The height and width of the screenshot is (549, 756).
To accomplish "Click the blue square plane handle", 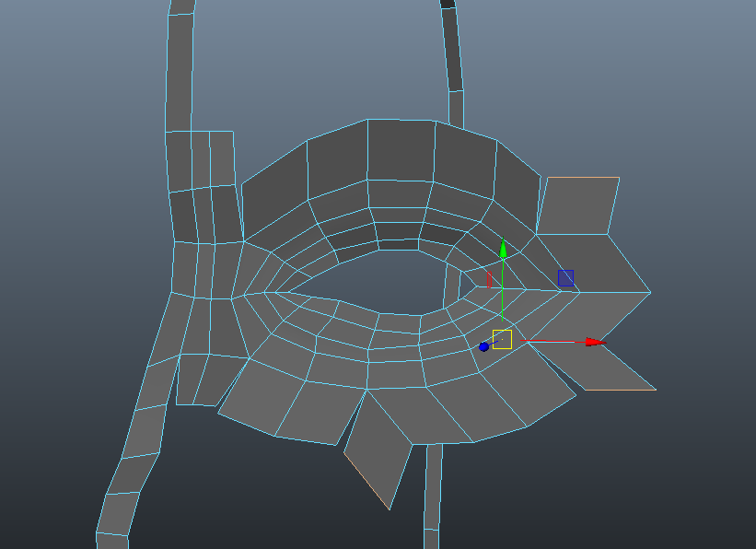I will point(565,278).
